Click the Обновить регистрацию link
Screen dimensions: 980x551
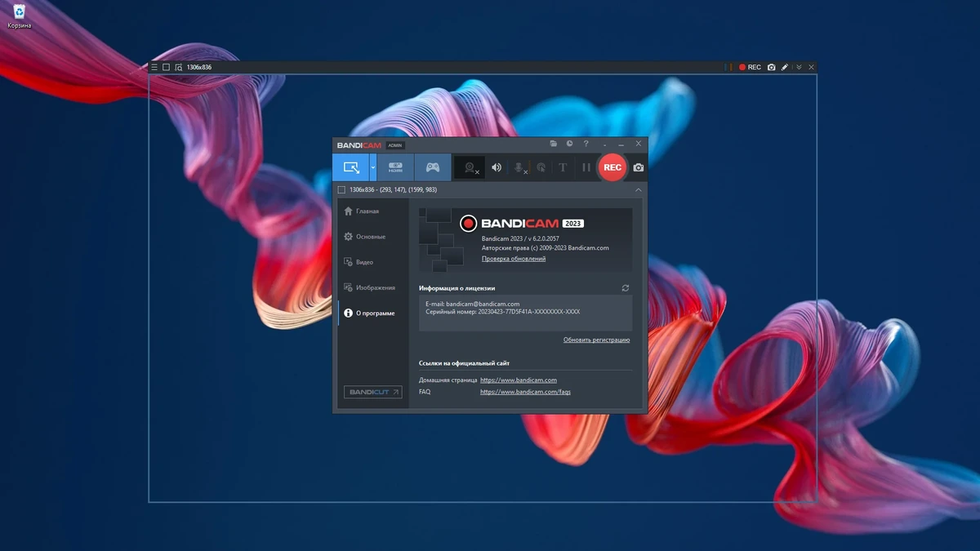(x=596, y=340)
